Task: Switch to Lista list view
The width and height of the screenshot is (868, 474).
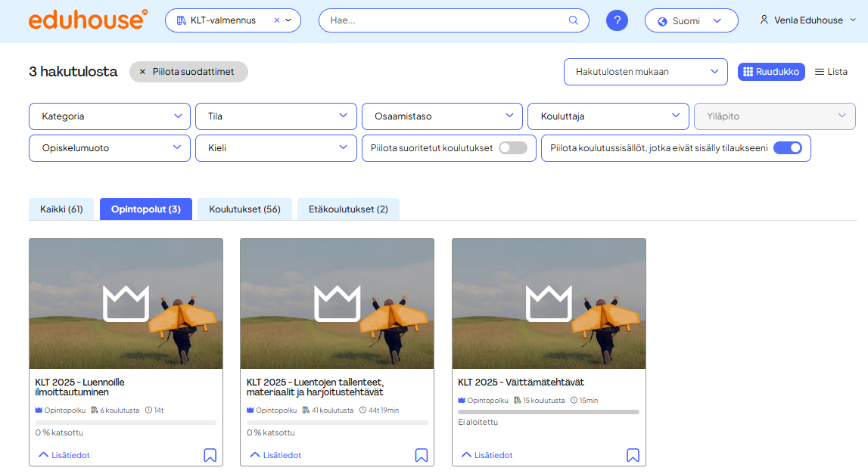Action: [831, 72]
